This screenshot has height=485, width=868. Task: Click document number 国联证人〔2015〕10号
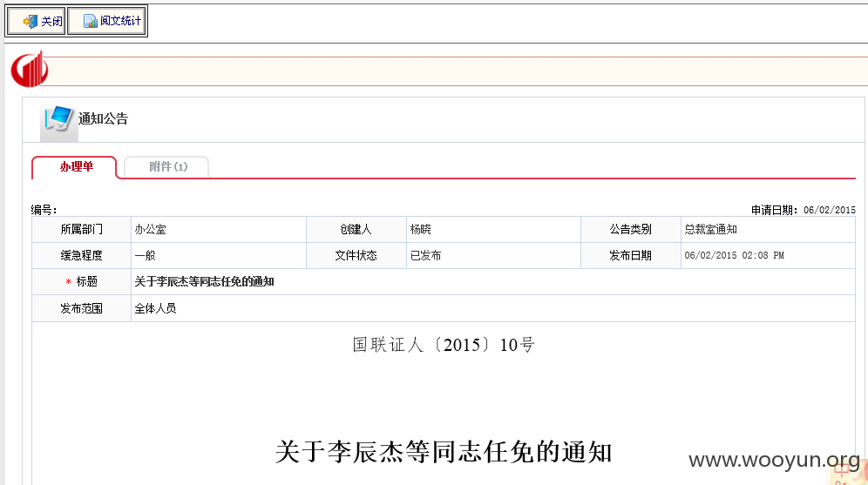pos(444,345)
